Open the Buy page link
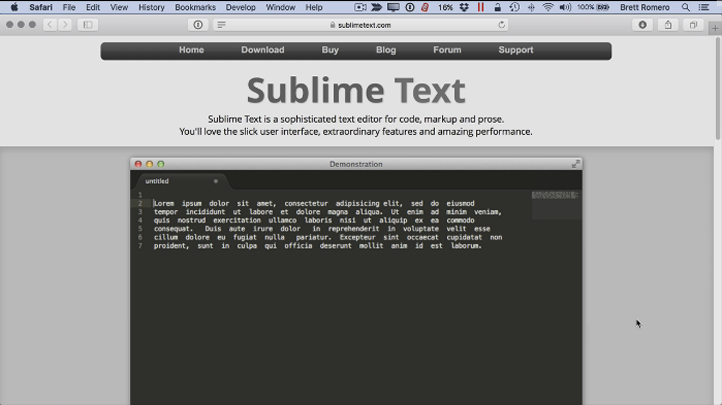This screenshot has width=722, height=405. tap(330, 50)
